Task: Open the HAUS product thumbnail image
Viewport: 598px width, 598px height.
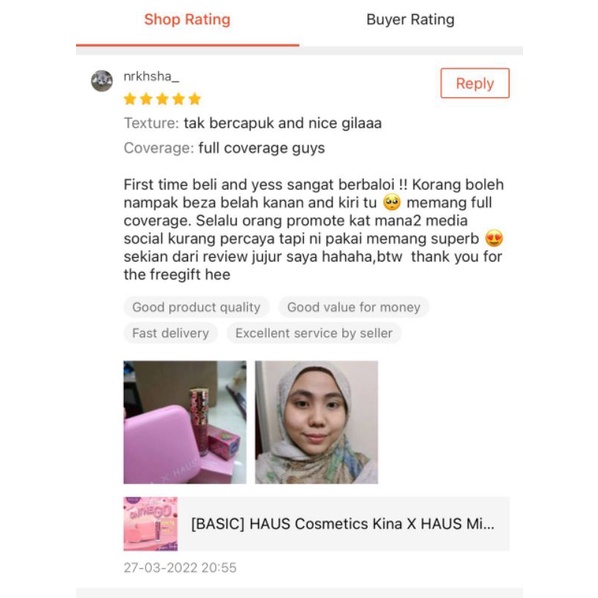Action: [151, 524]
